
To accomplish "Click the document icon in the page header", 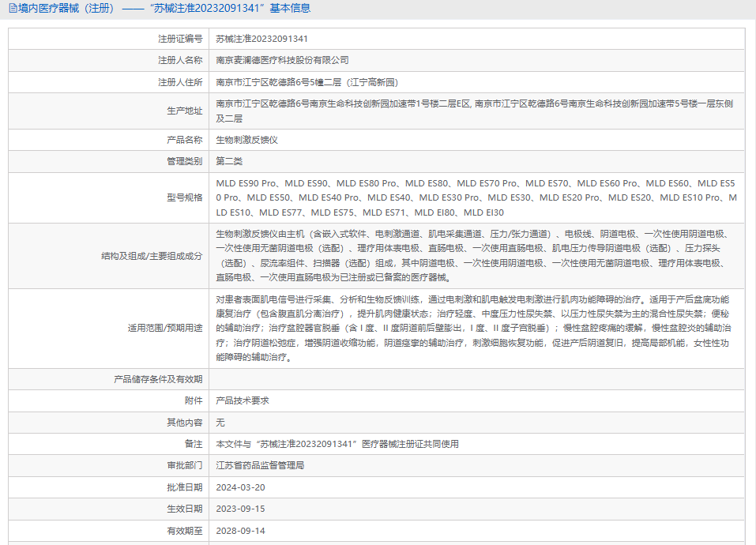I will point(13,8).
